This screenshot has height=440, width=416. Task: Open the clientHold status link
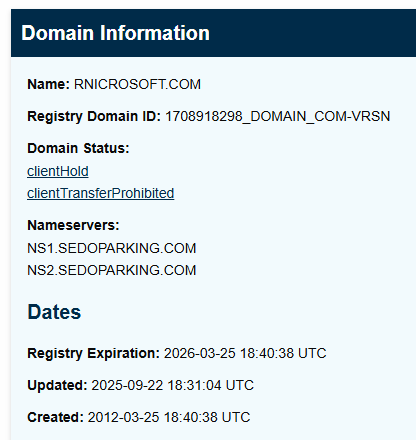58,171
